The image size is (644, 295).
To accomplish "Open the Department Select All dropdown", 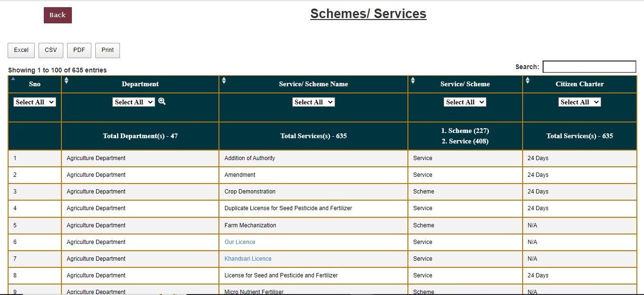I will (134, 102).
